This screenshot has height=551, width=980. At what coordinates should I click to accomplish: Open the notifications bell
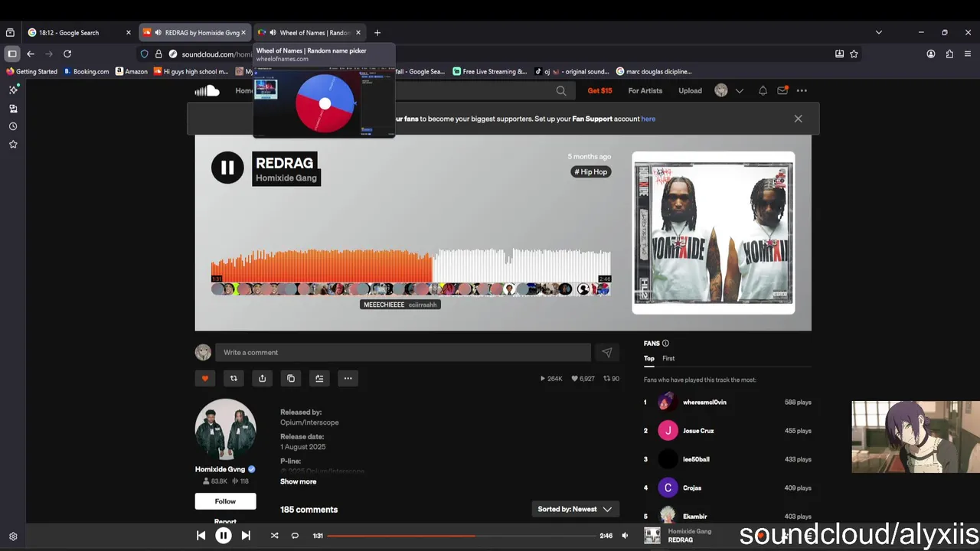pos(763,90)
